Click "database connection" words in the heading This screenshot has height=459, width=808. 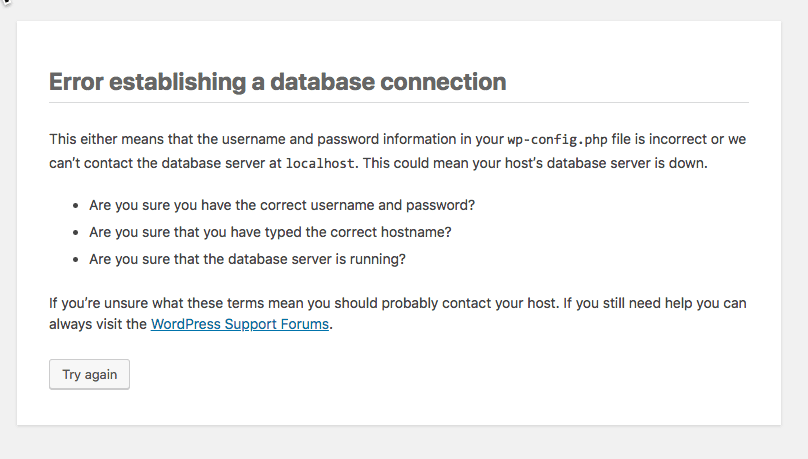click(x=388, y=82)
